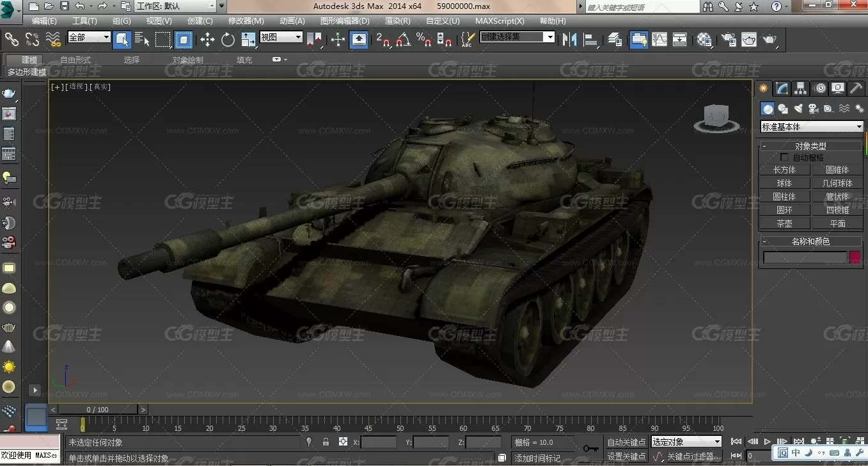
Task: Open the selection filter 全部 dropdown
Action: click(x=89, y=37)
